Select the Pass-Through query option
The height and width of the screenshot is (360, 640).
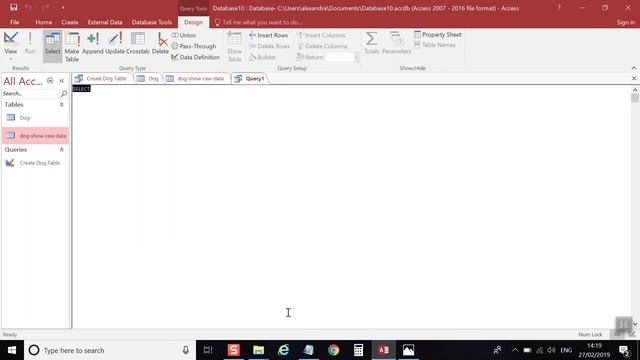point(194,46)
